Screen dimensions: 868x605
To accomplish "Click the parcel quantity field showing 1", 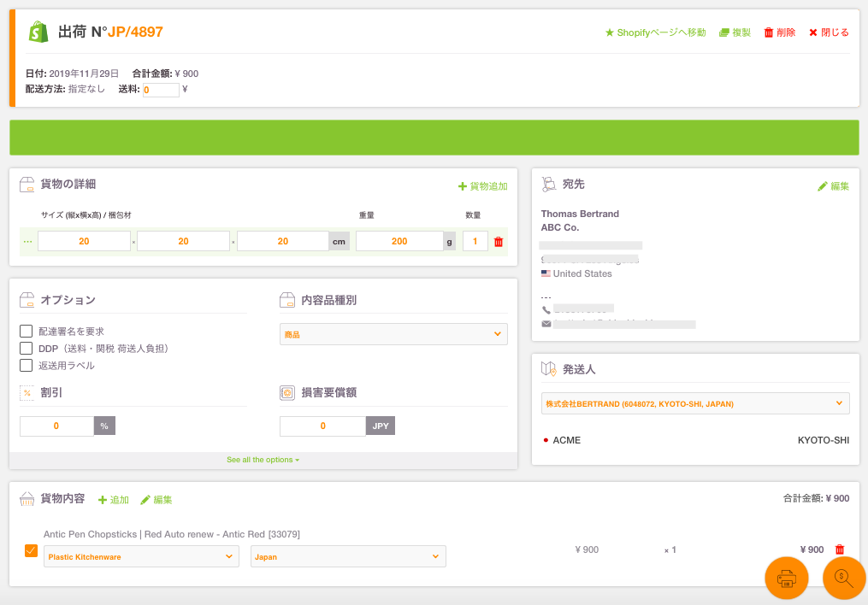I will (x=475, y=241).
